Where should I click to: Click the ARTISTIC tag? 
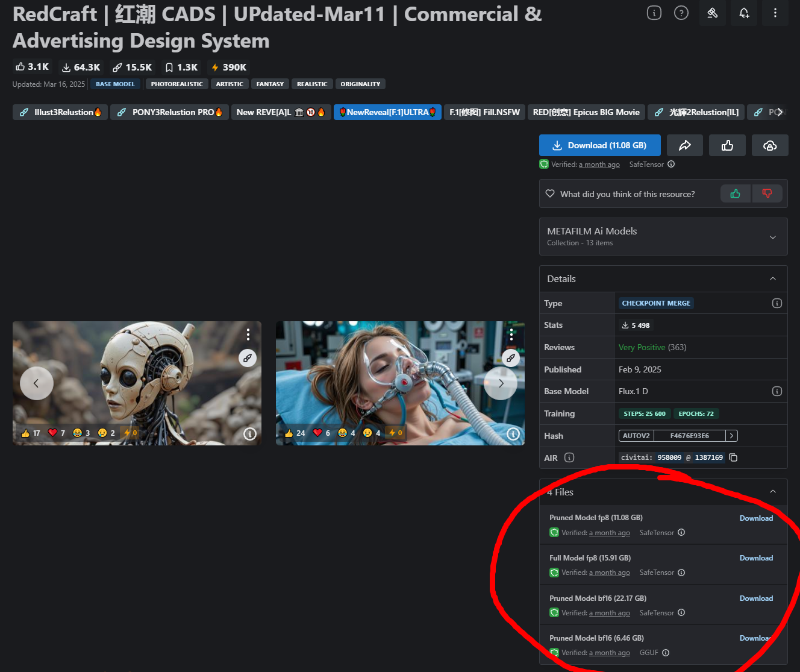230,84
